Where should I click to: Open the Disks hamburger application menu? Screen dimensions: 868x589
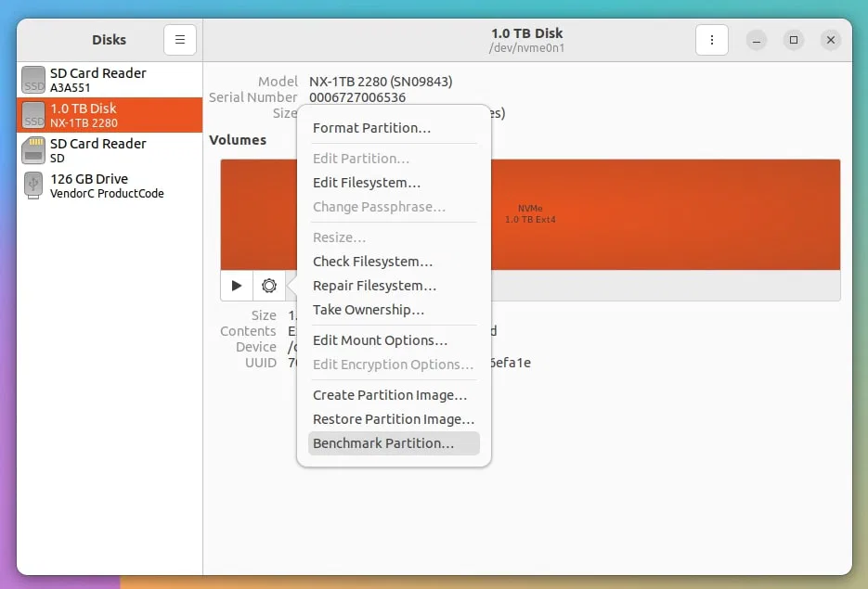click(180, 40)
